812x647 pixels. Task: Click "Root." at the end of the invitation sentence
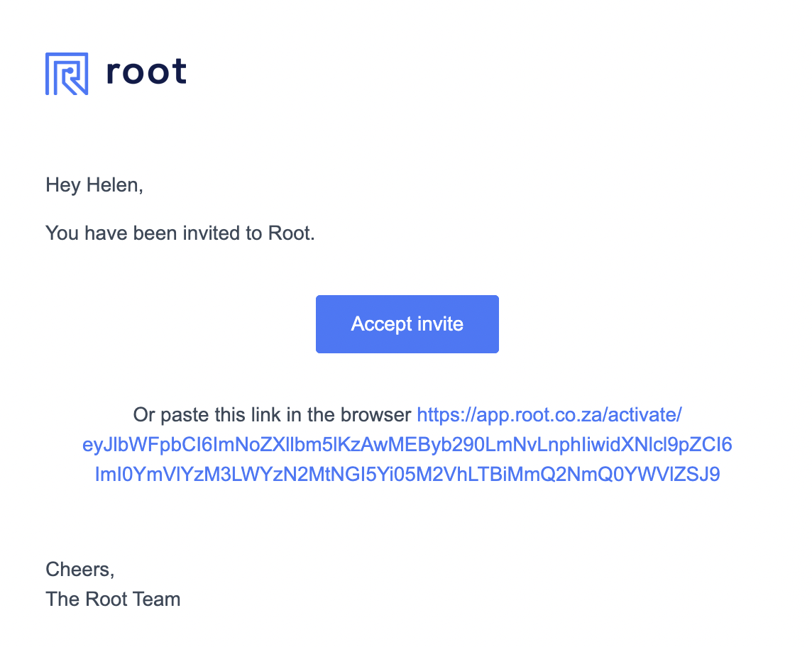(x=292, y=233)
